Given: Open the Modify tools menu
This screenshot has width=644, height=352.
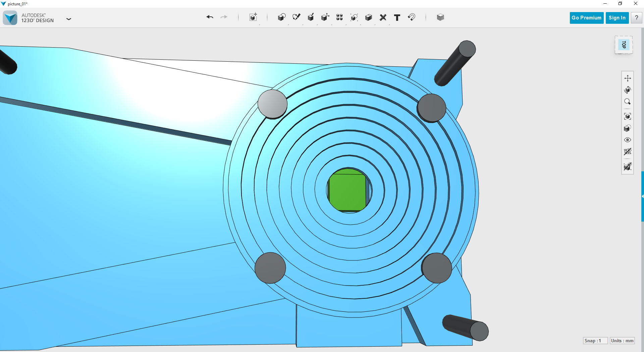Looking at the screenshot, I should (x=325, y=17).
